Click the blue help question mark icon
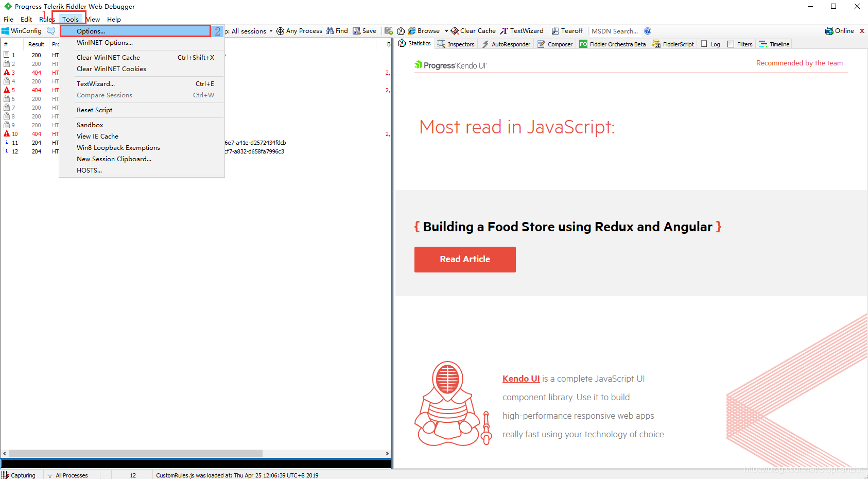868x479 pixels. 648,31
